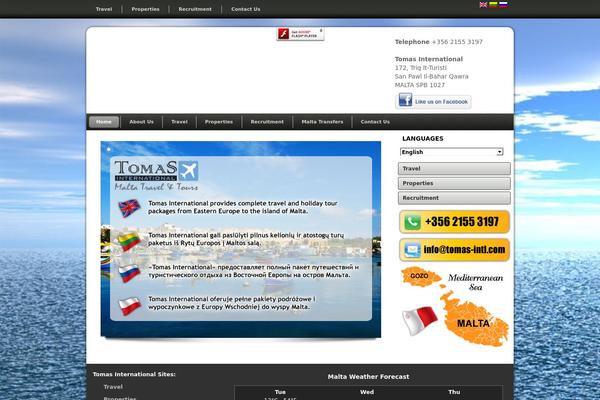Open Recruitment in the top black bar

(x=195, y=9)
